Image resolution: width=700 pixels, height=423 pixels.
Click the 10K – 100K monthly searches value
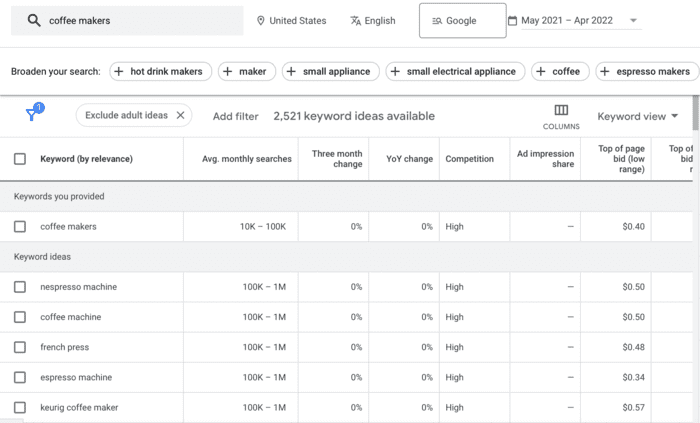(262, 227)
